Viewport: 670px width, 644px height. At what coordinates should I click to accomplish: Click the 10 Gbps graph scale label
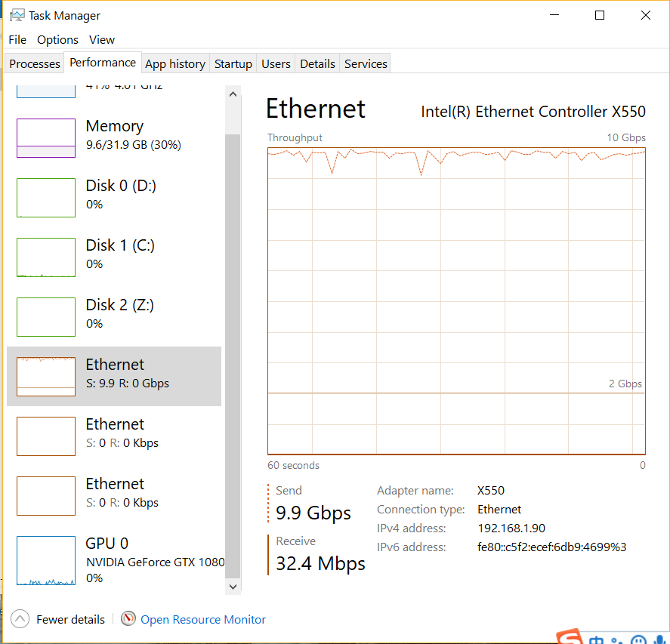click(x=626, y=137)
